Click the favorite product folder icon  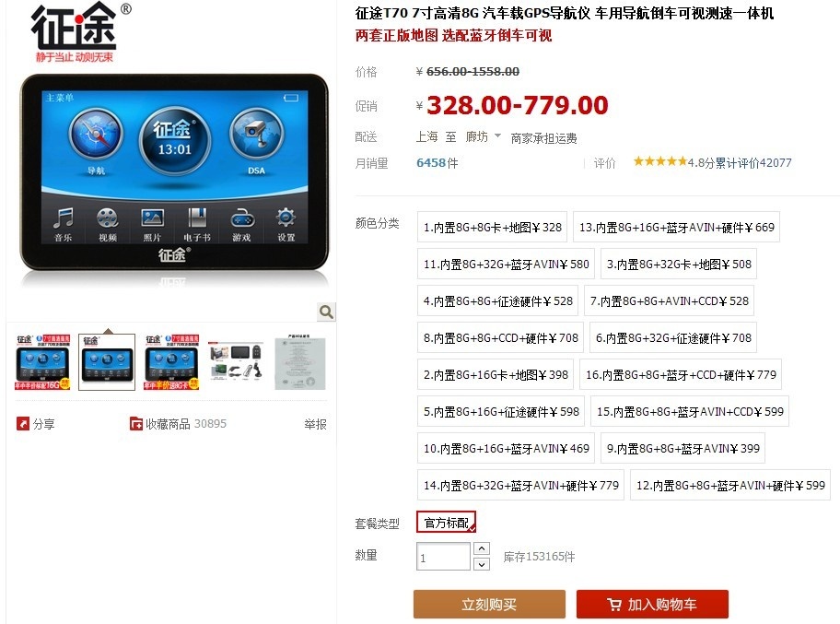136,423
